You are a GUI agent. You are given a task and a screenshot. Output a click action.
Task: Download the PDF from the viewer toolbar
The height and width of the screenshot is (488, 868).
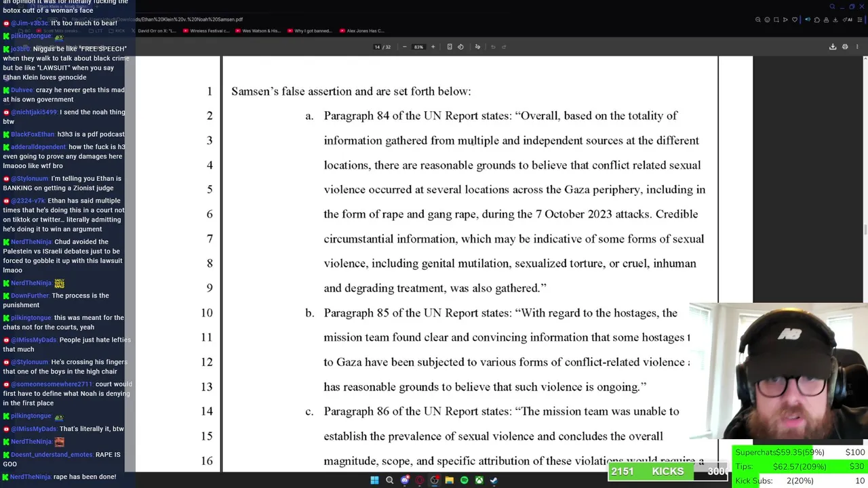[833, 47]
